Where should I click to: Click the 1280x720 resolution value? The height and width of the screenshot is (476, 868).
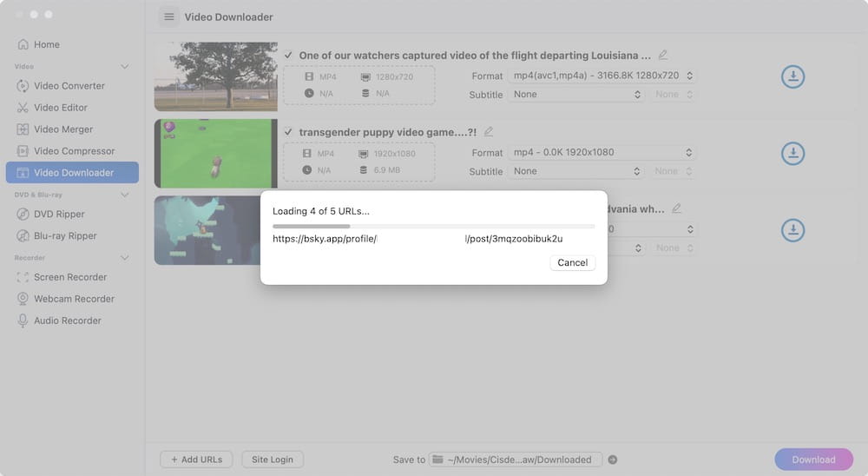tap(394, 77)
